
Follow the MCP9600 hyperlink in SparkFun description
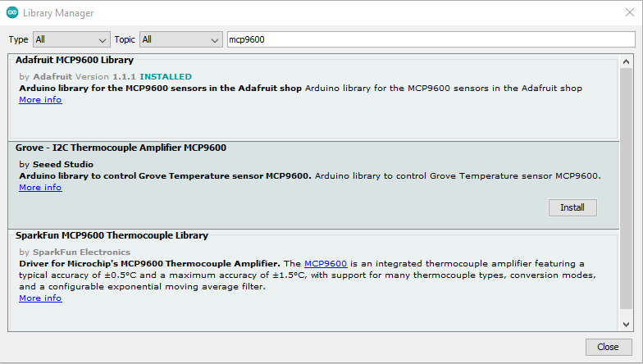(326, 264)
